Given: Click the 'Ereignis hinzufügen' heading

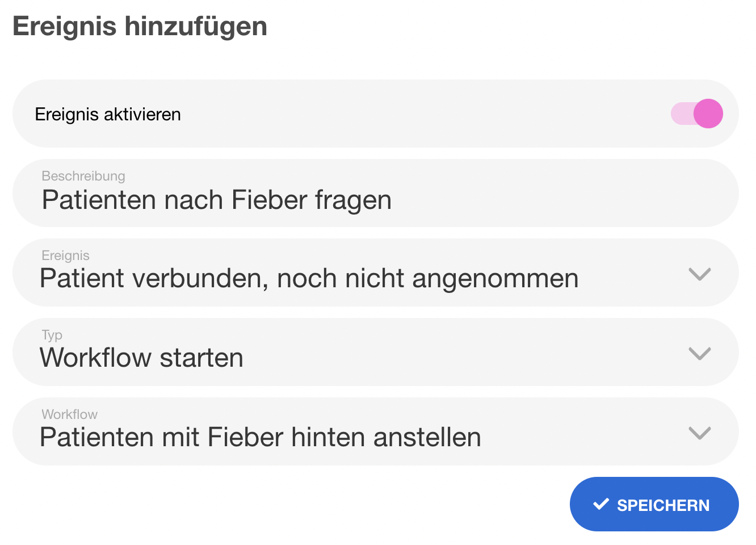Looking at the screenshot, I should (x=140, y=26).
